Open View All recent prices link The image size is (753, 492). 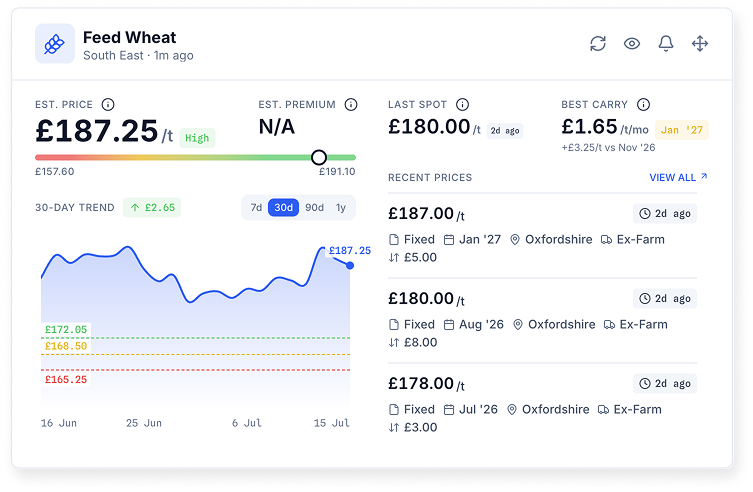(678, 178)
